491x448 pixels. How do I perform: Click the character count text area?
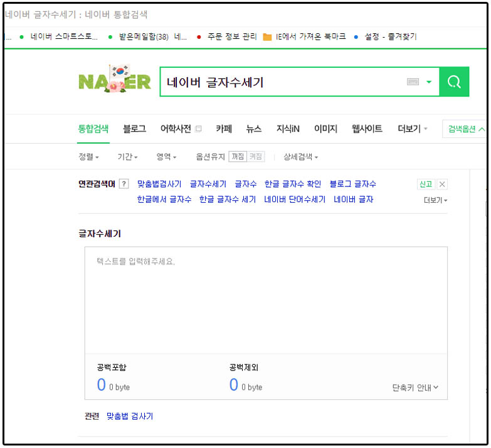point(266,301)
